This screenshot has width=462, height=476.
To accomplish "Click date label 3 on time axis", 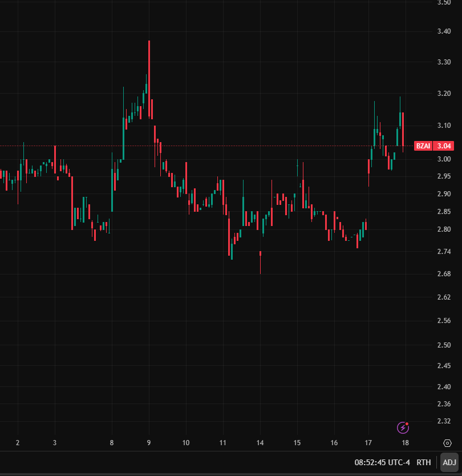I will pyautogui.click(x=55, y=443).
